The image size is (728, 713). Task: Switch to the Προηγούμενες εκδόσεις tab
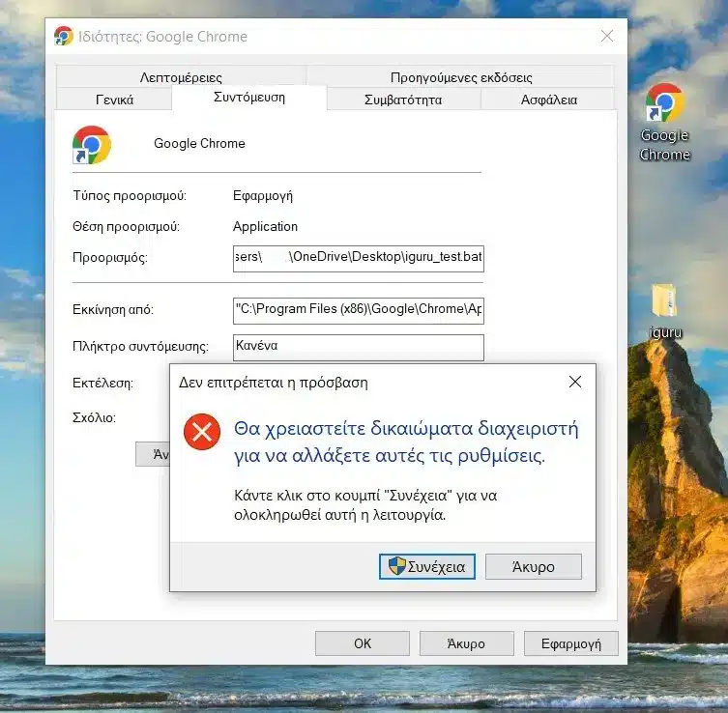point(460,76)
